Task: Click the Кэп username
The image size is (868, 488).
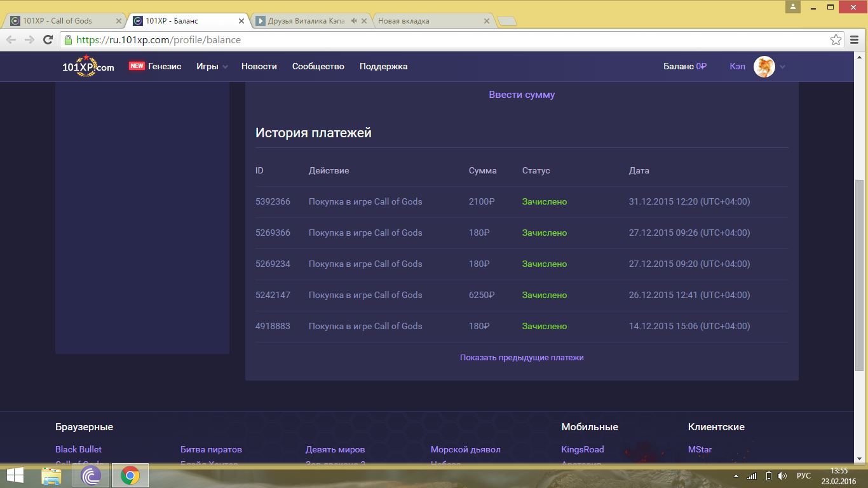Action: coord(738,66)
